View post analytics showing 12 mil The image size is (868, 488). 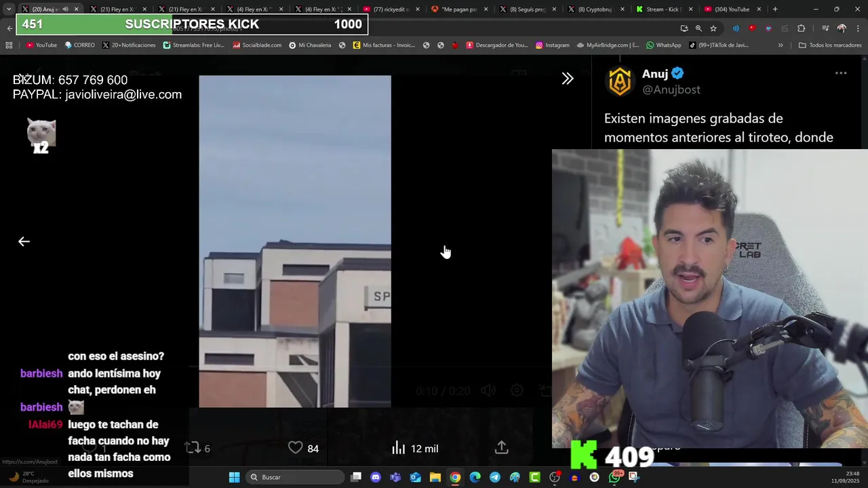[x=415, y=448]
